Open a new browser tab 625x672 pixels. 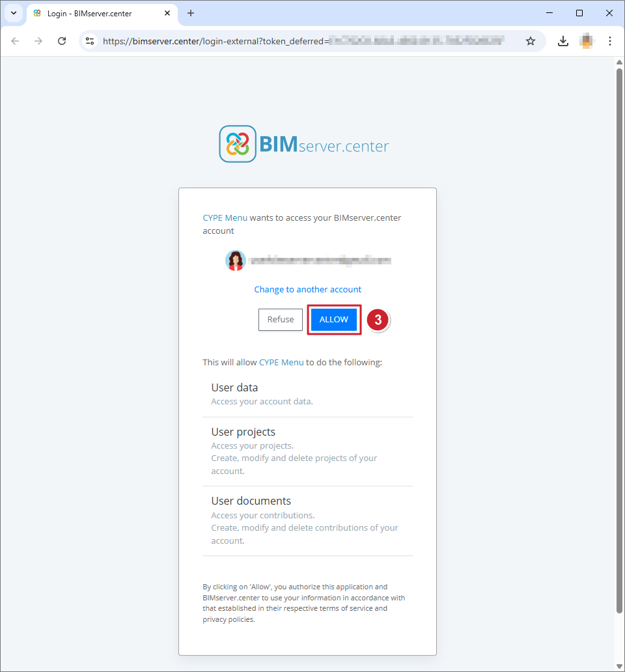(191, 13)
